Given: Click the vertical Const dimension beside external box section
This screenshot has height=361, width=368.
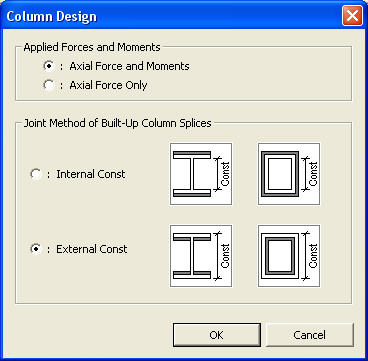Looking at the screenshot, I should point(310,256).
